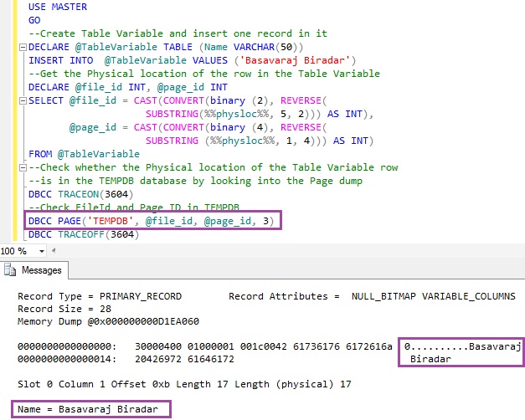Click the DBCC PAGE('TEMPDB' statement
Viewport: 525px width, 420px height.
pos(151,221)
